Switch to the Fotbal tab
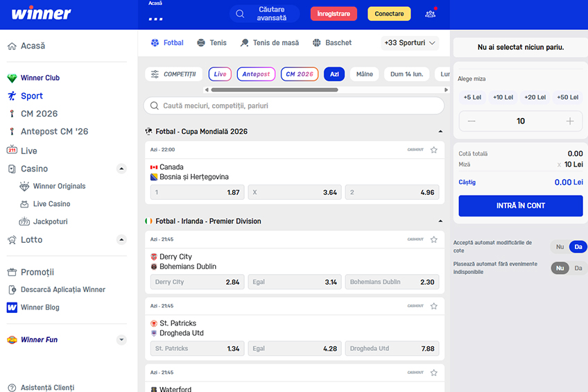Image resolution: width=588 pixels, height=392 pixels. tap(167, 43)
